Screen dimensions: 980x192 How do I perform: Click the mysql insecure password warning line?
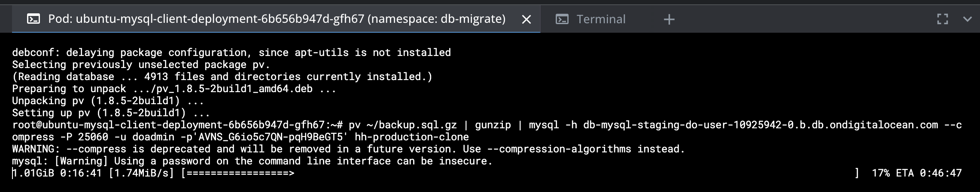(252, 161)
